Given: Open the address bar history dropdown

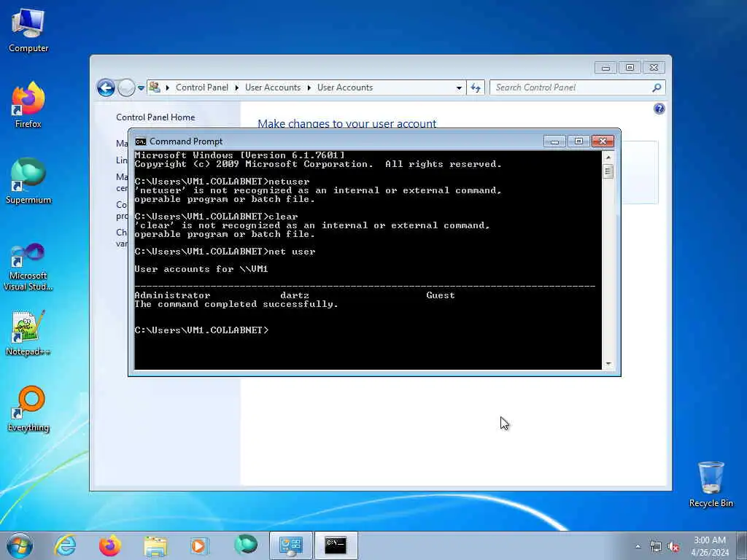Looking at the screenshot, I should click(x=459, y=88).
